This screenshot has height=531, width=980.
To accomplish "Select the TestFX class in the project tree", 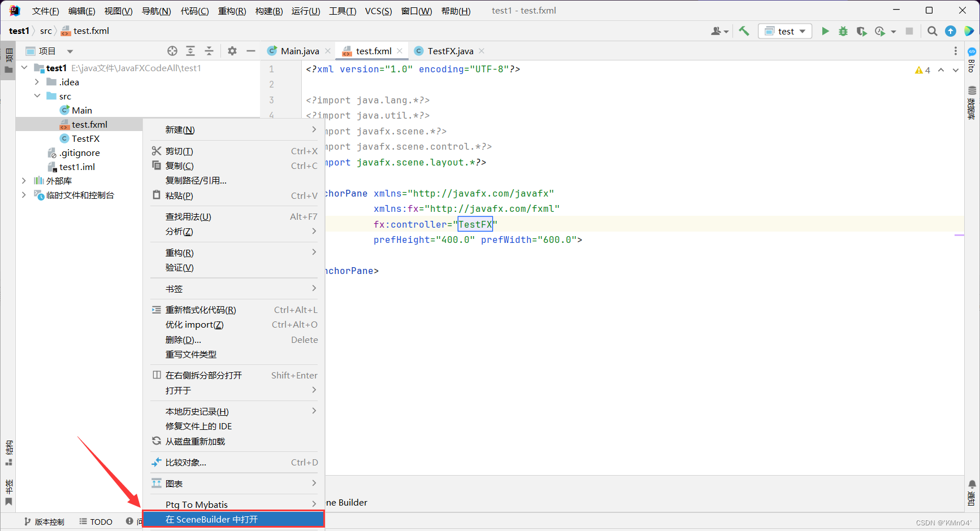I will point(85,138).
